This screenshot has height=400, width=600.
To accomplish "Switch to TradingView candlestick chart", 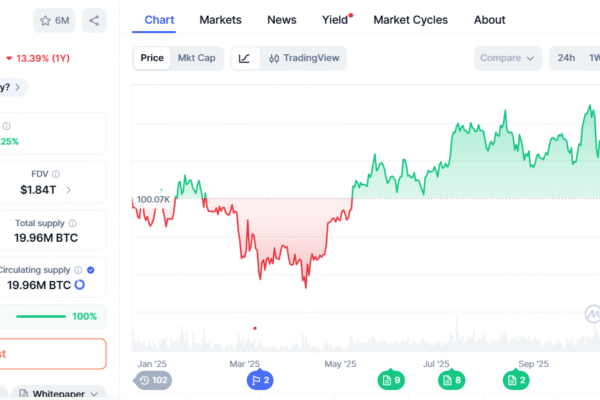I will [304, 58].
